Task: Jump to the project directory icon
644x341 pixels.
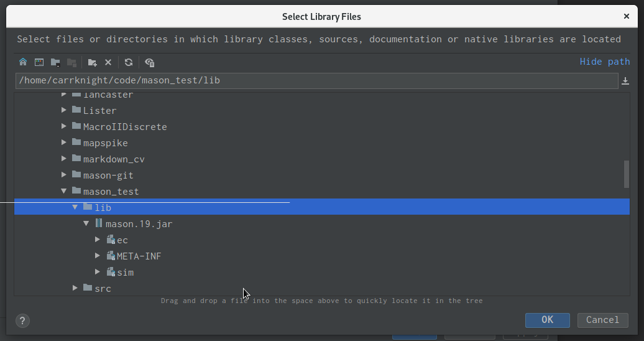Action: pos(55,62)
